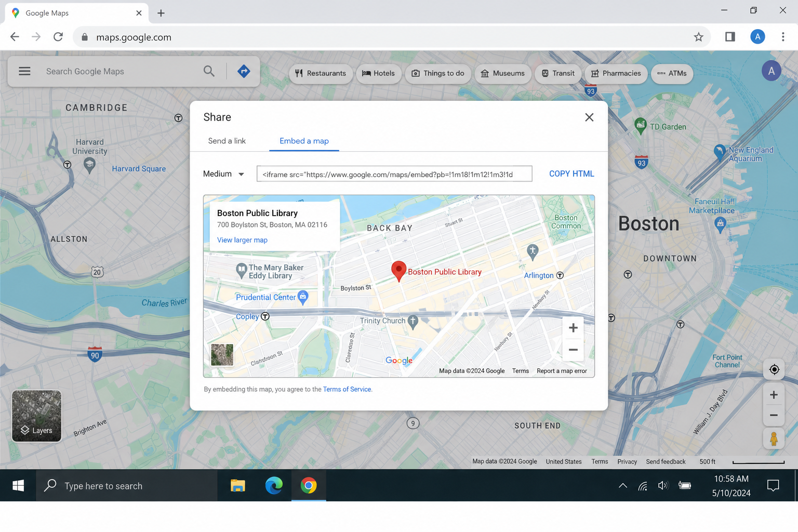
Task: Click the Mary Baker Eddy Library marker
Action: pos(241,271)
